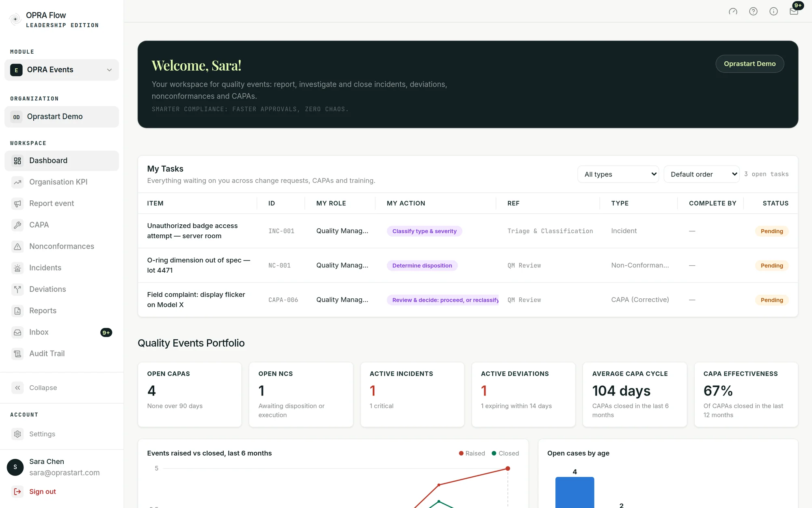Click Classify type & severity action

424,231
